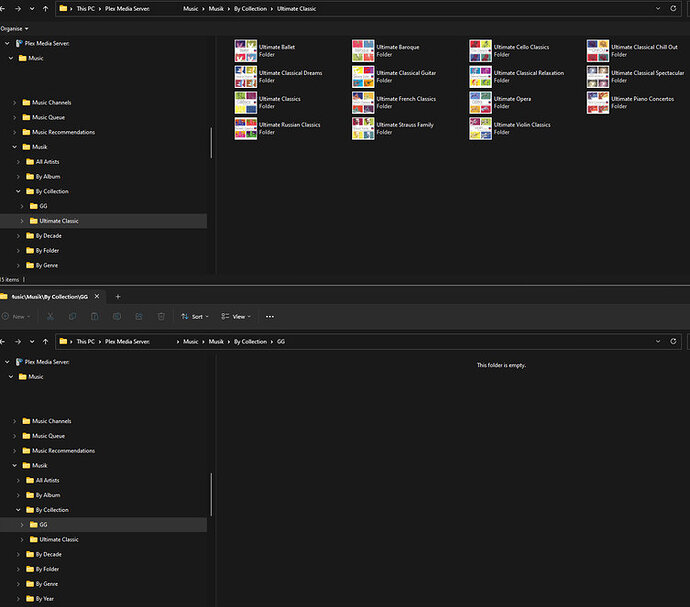Select Ultimate Classic in bottom window tree
Viewport: 690px width, 607px height.
click(59, 540)
